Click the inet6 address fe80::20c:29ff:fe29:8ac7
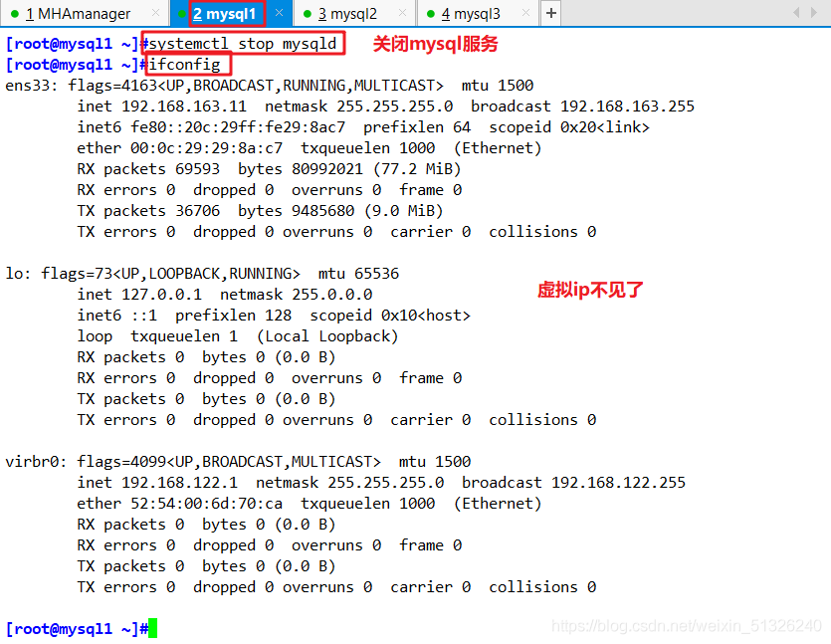The width and height of the screenshot is (831, 644). pos(238,127)
